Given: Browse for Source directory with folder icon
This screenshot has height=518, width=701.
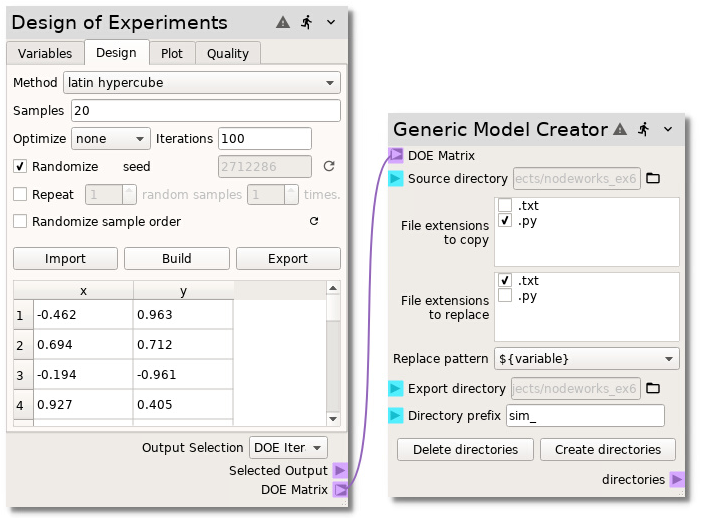Looking at the screenshot, I should point(653,179).
